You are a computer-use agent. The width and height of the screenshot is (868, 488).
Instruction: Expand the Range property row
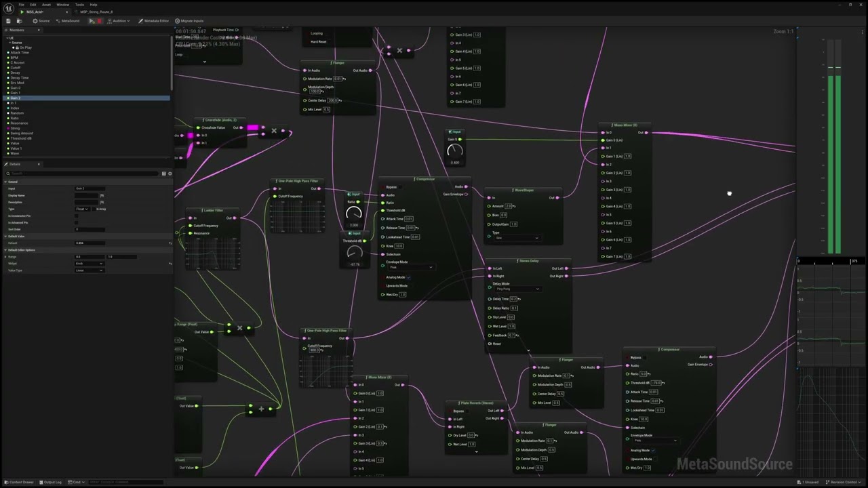(6, 257)
